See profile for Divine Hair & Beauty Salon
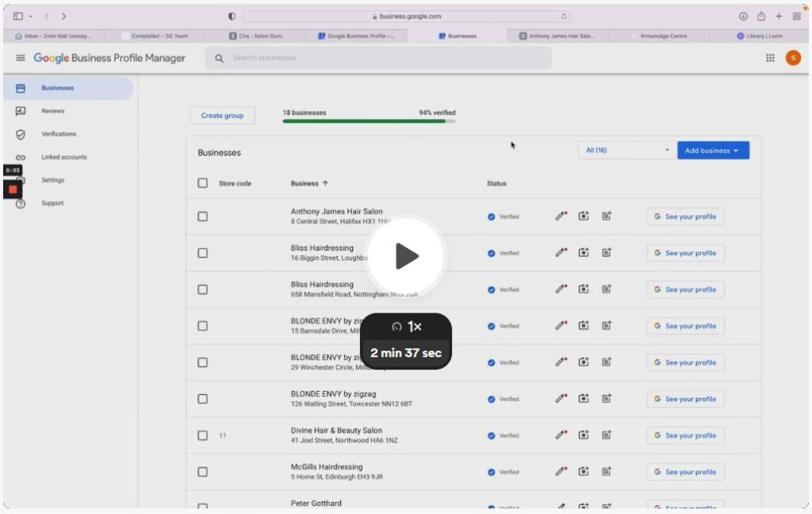The image size is (812, 514). (x=685, y=435)
